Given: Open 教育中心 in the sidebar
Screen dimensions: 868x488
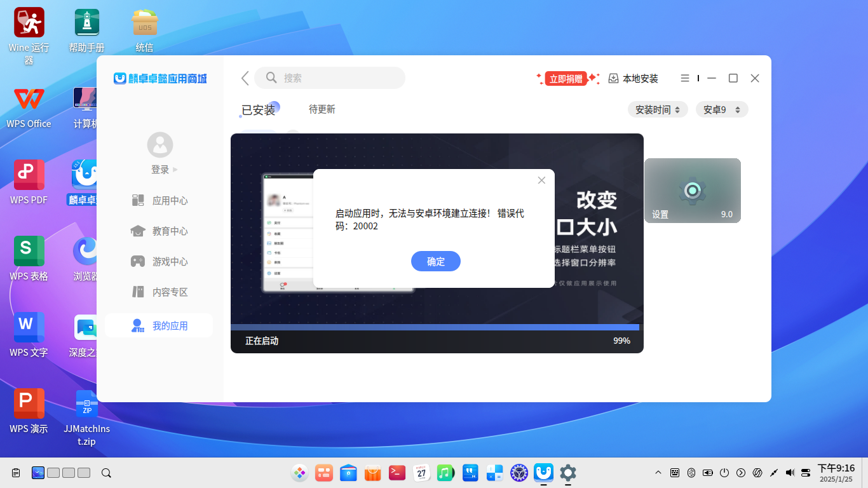Looking at the screenshot, I should [159, 231].
